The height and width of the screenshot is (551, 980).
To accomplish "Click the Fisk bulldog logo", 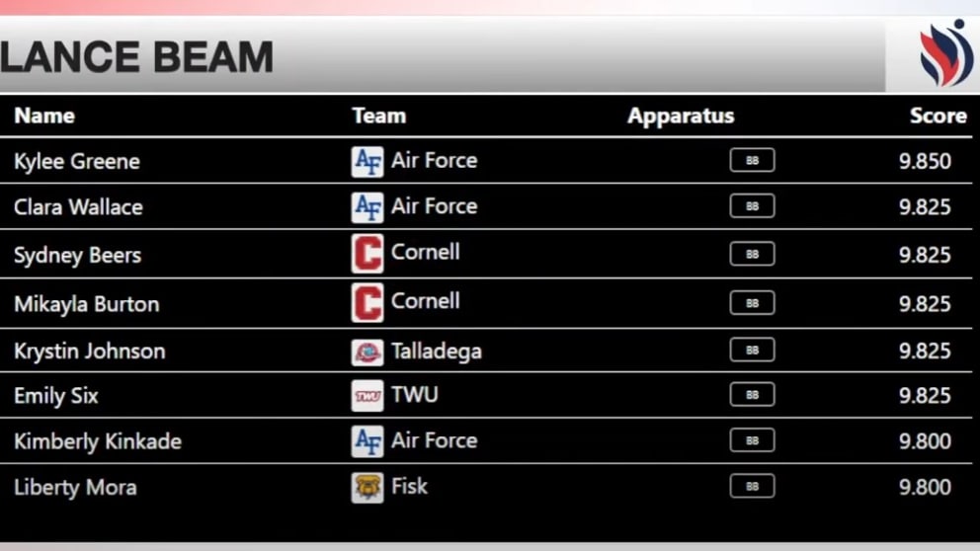I will 367,487.
